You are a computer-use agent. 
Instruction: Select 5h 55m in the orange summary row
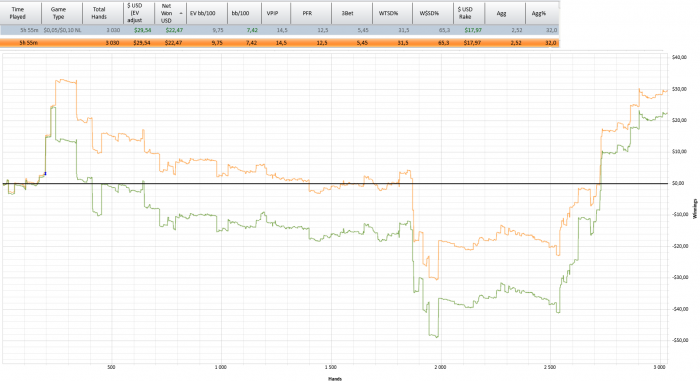click(29, 43)
